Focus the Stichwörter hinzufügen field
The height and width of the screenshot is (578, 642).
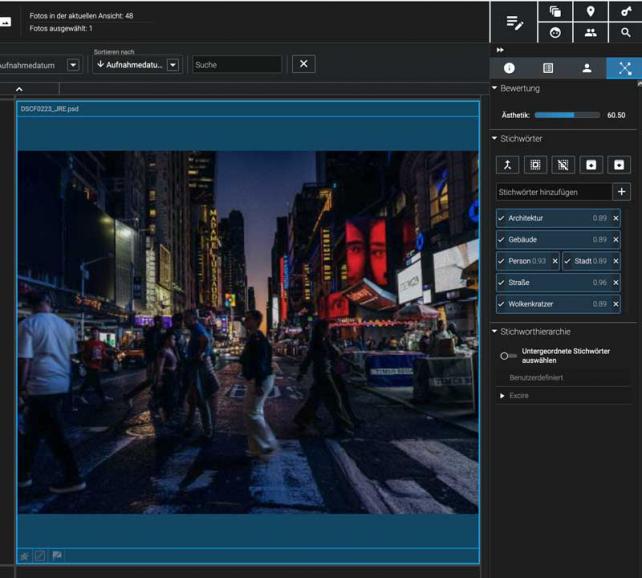[554, 192]
